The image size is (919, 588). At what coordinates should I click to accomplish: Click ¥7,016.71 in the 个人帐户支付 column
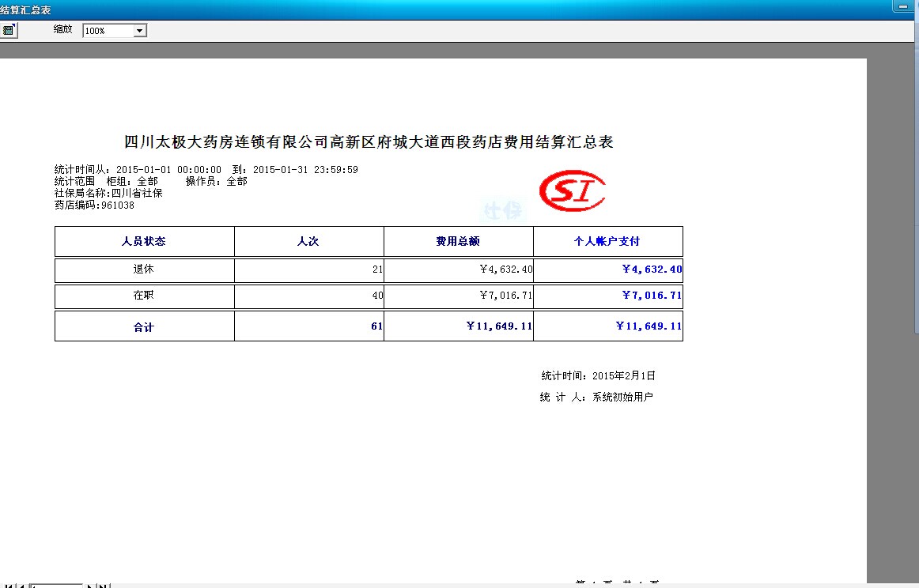652,296
